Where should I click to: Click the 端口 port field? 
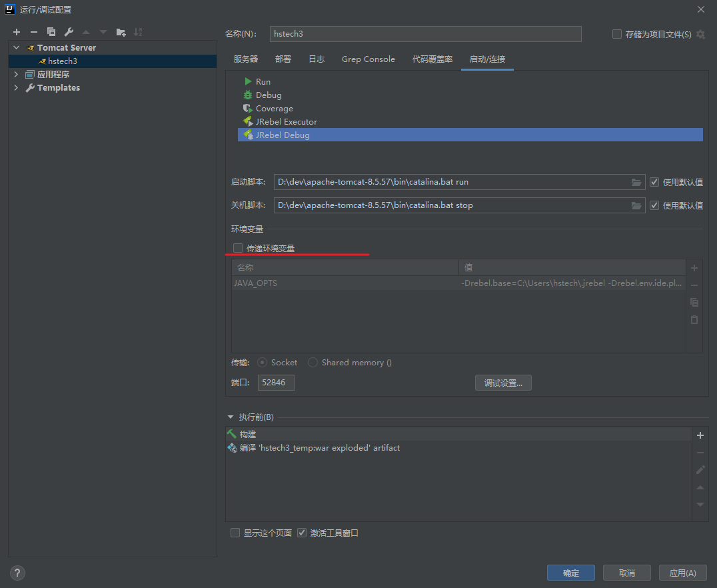(x=276, y=383)
